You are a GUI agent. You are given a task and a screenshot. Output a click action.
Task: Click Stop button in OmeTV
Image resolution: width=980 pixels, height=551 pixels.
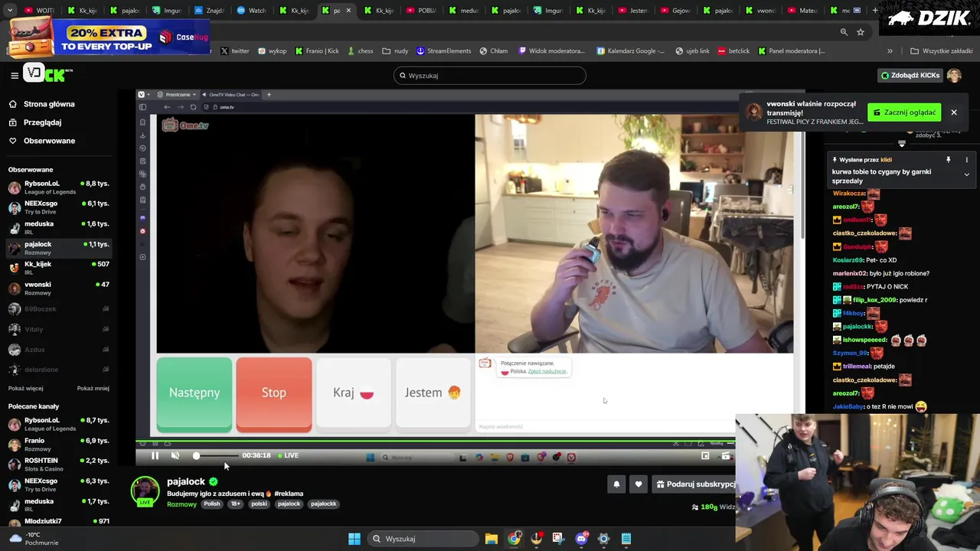click(274, 393)
